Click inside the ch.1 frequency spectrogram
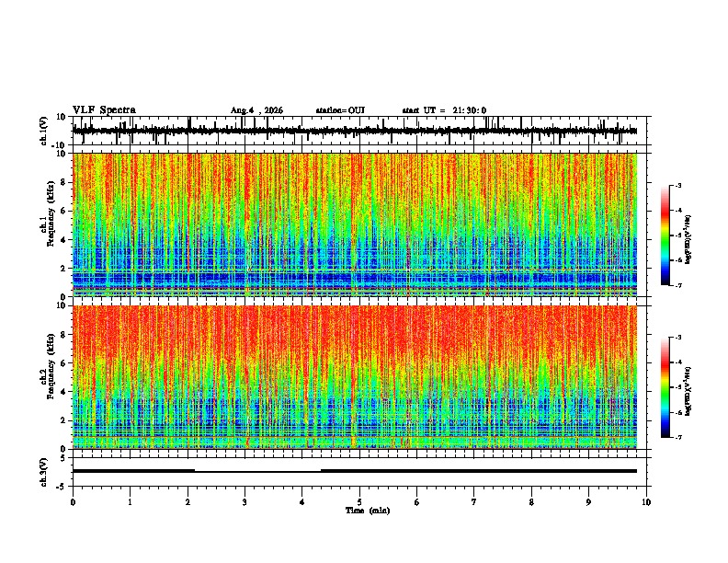Image resolution: width=728 pixels, height=563 pixels. [x=355, y=224]
